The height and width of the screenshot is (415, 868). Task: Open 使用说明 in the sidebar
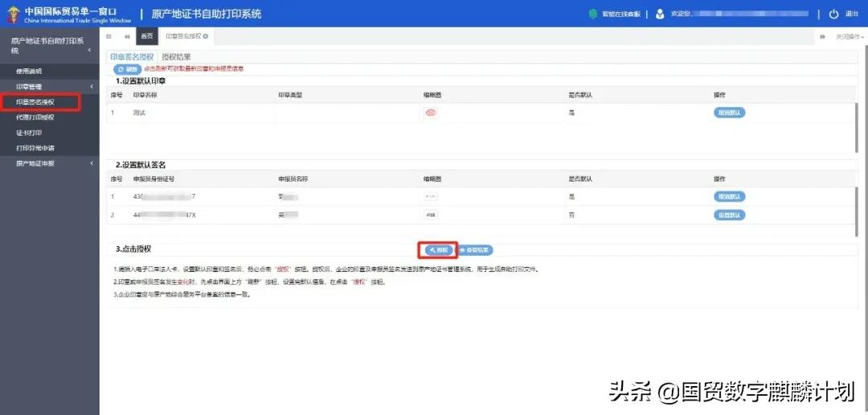pos(29,71)
